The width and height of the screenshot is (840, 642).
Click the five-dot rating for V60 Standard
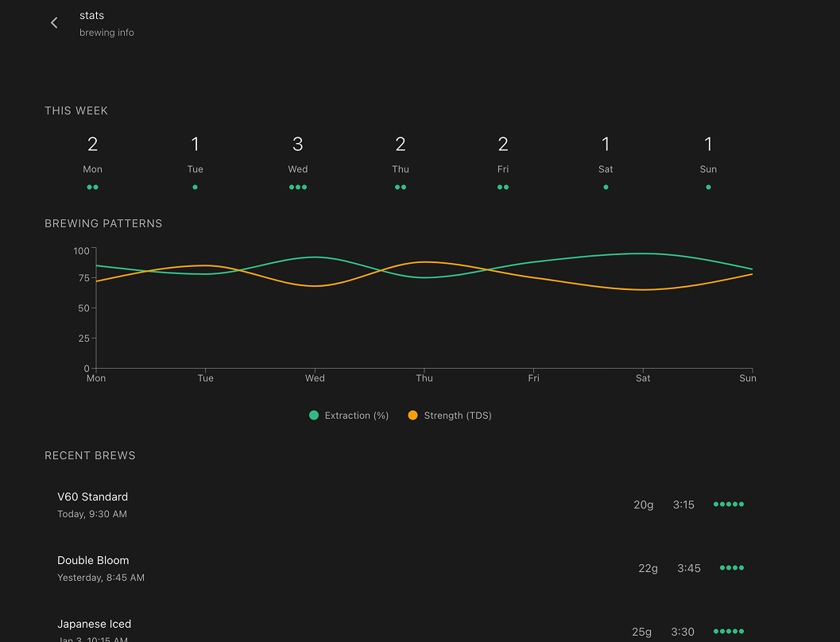click(x=729, y=504)
